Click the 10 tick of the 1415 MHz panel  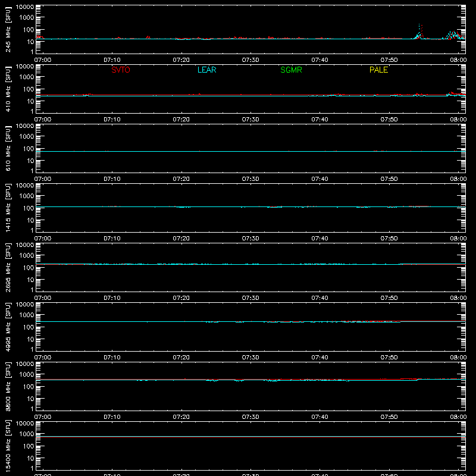click(x=31, y=220)
